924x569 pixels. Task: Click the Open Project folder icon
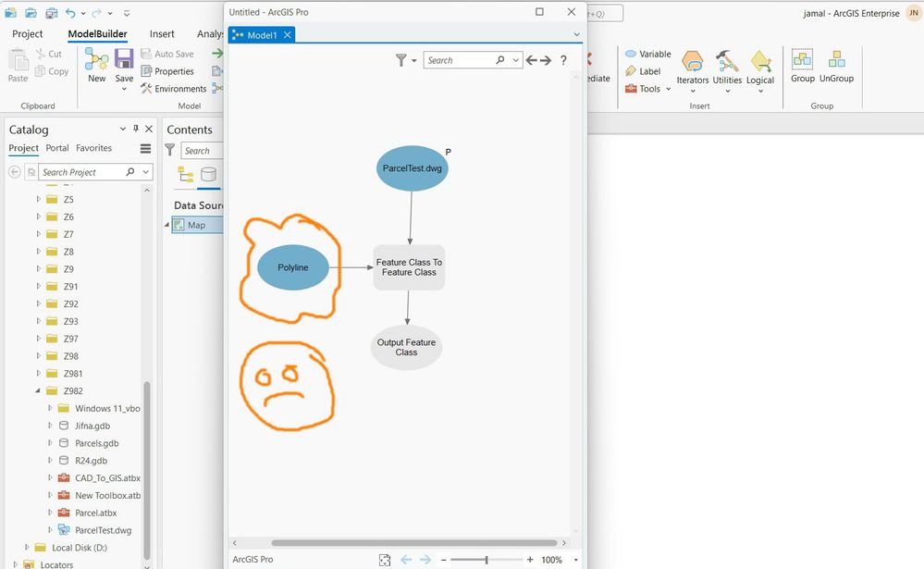[31, 12]
